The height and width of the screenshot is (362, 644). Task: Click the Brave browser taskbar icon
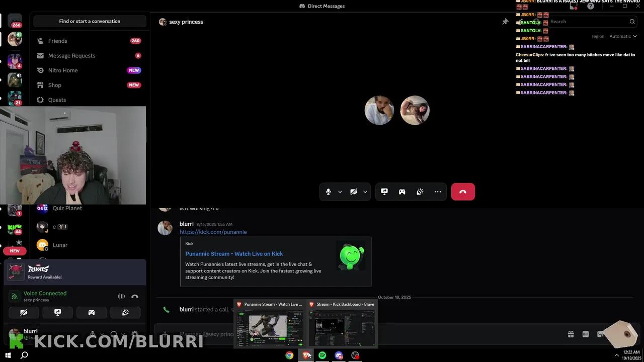(x=306, y=355)
